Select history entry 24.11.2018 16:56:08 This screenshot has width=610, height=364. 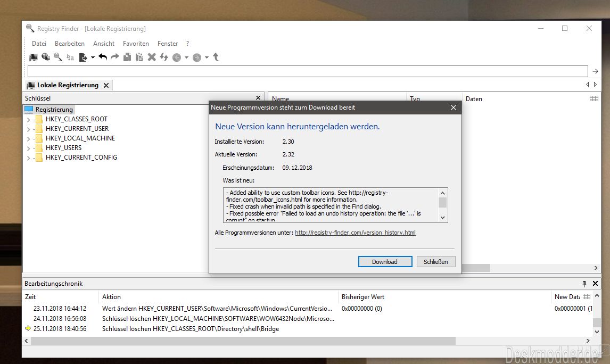60,318
